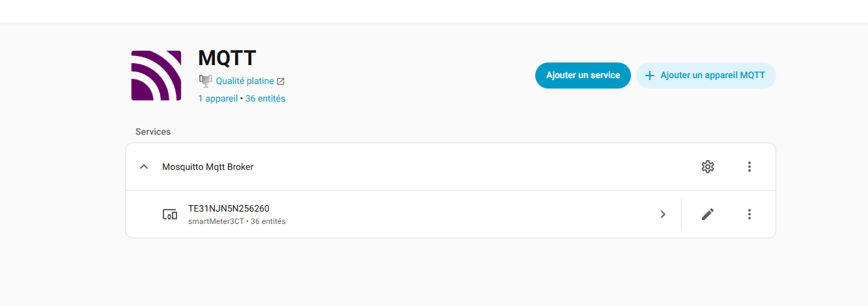Click the MQTT integration logo
Viewport: 868px width, 306px height.
click(x=156, y=76)
